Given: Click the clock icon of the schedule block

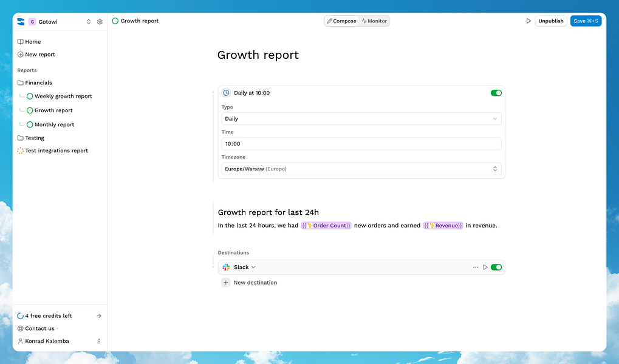Looking at the screenshot, I should [226, 93].
